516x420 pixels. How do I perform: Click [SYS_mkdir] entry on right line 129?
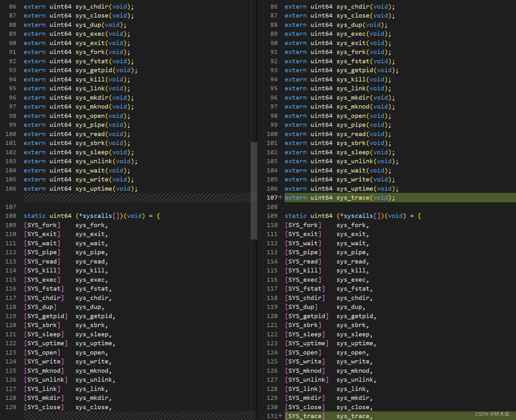[x=329, y=398]
